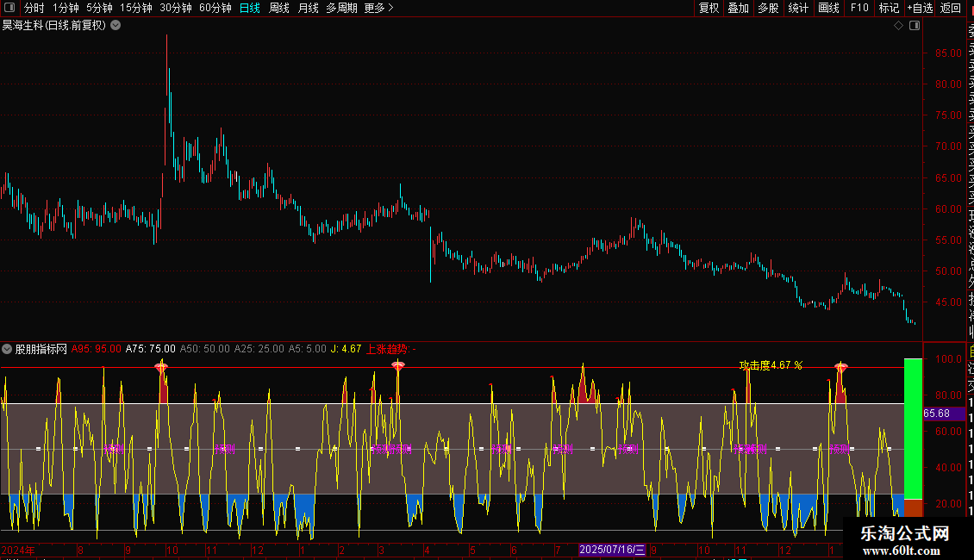Click the 攻击度4.67 % annotation
Viewport: 974px width, 560px height.
pyautogui.click(x=771, y=365)
